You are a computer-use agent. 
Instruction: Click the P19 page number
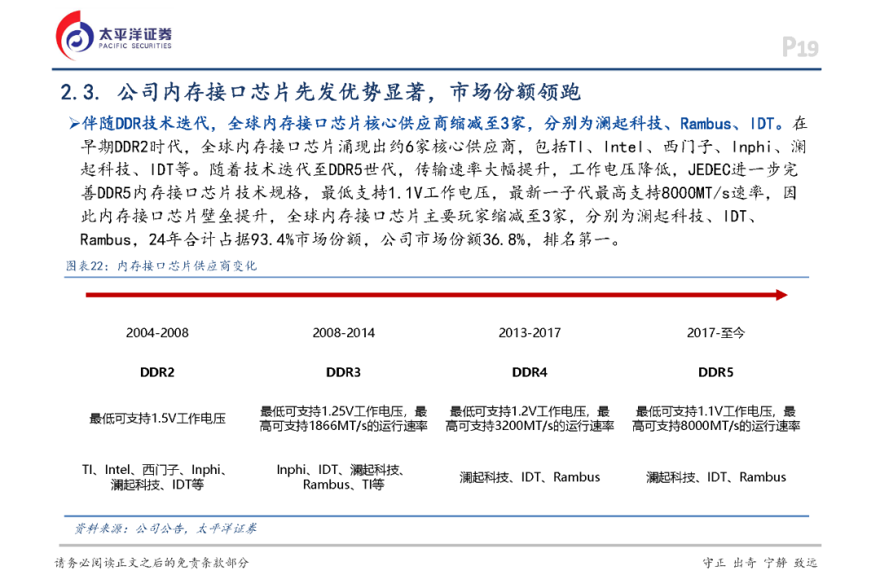pos(800,47)
